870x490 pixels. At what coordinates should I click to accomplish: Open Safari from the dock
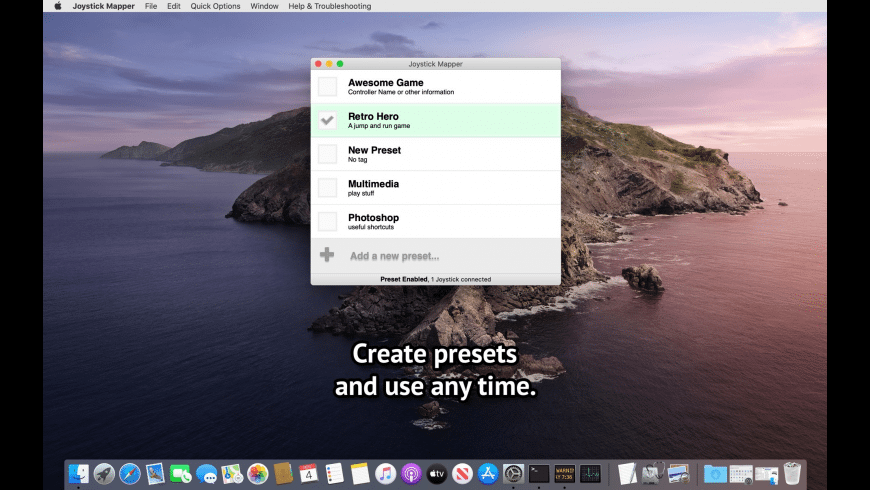pos(130,474)
